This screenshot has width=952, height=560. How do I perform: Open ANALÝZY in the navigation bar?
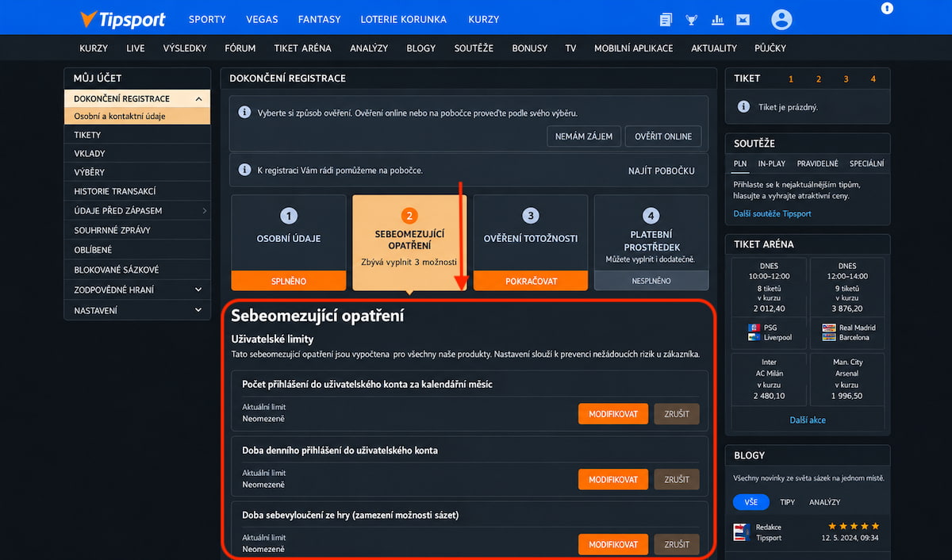tap(369, 48)
